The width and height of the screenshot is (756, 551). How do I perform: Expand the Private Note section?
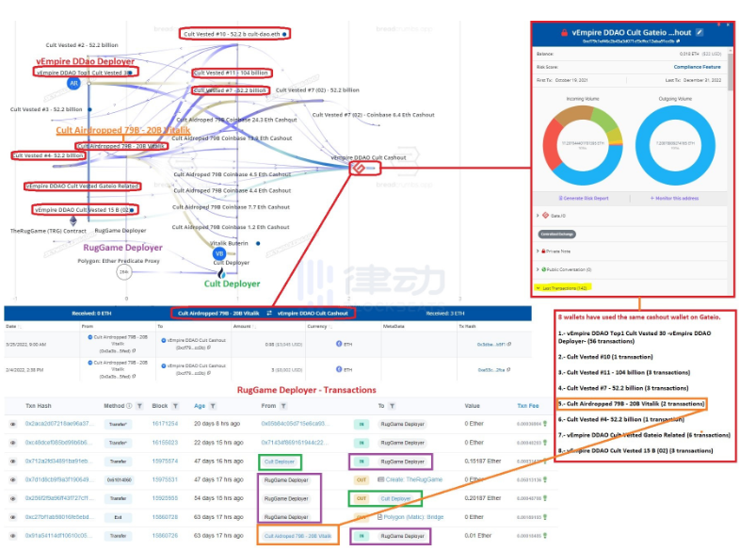click(x=538, y=251)
